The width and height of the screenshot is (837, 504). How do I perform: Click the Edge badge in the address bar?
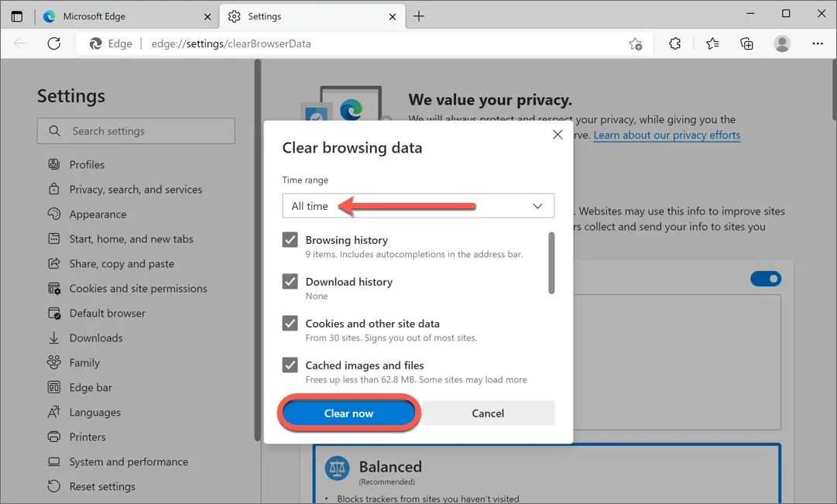109,43
